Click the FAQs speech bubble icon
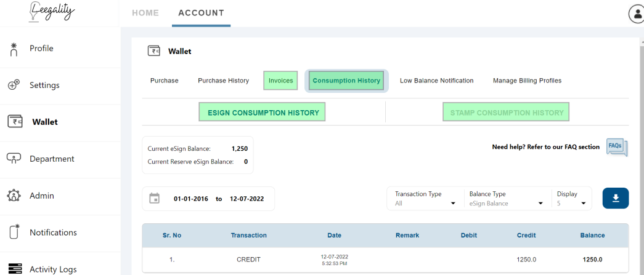 pos(617,148)
